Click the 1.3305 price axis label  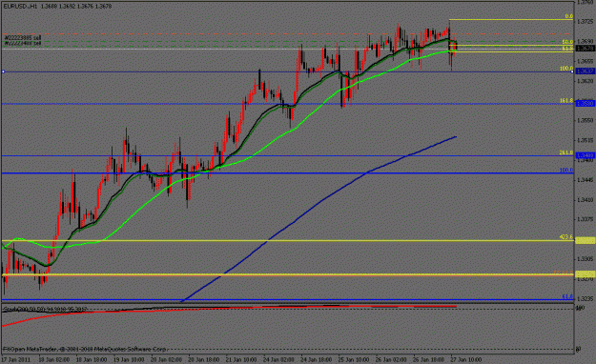(x=585, y=259)
